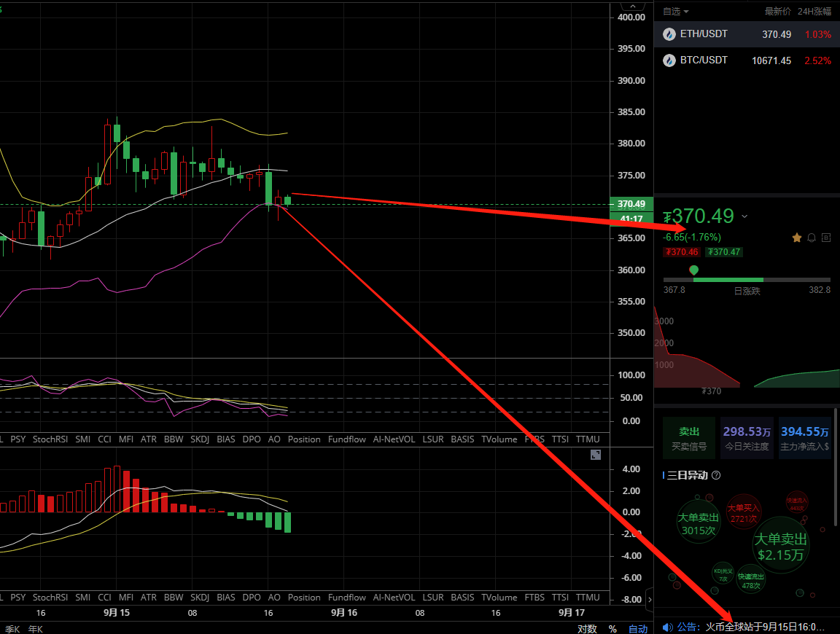Click the ETH/USDT coin logo icon
This screenshot has width=840, height=634.
[x=669, y=34]
